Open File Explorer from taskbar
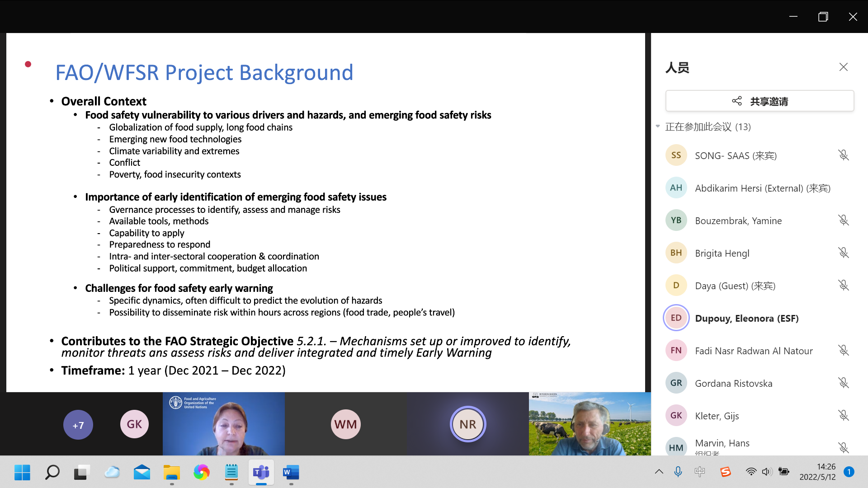 [x=172, y=472]
